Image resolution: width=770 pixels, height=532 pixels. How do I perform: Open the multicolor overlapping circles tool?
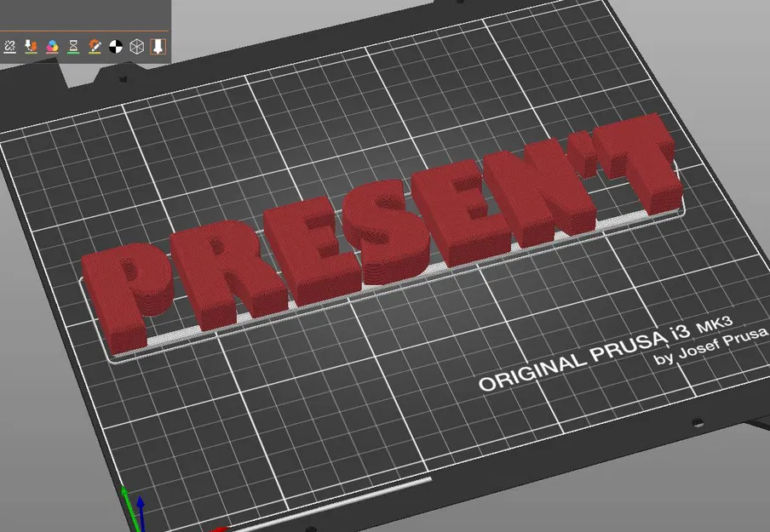(52, 47)
